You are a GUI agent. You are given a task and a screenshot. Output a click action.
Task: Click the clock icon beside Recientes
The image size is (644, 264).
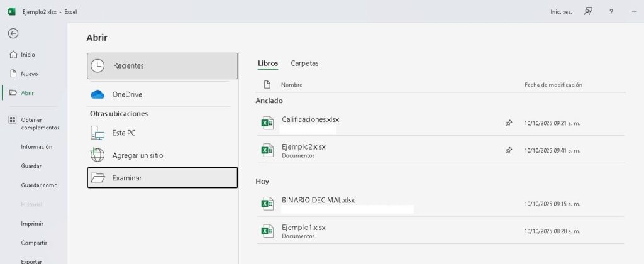97,66
